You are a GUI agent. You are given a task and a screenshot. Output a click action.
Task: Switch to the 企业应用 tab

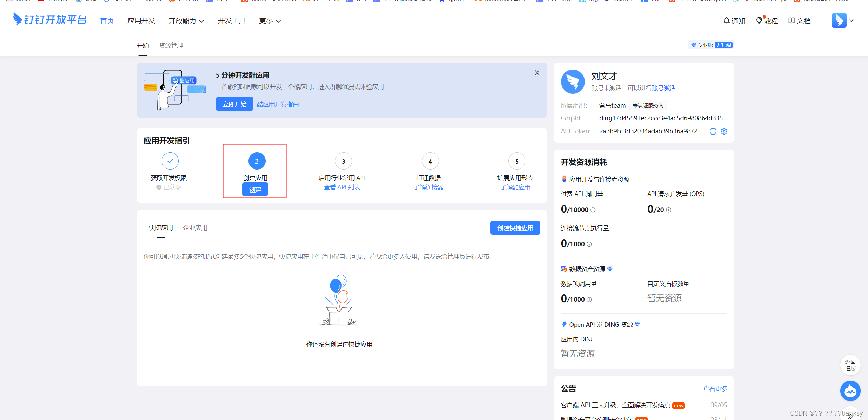[x=195, y=228]
